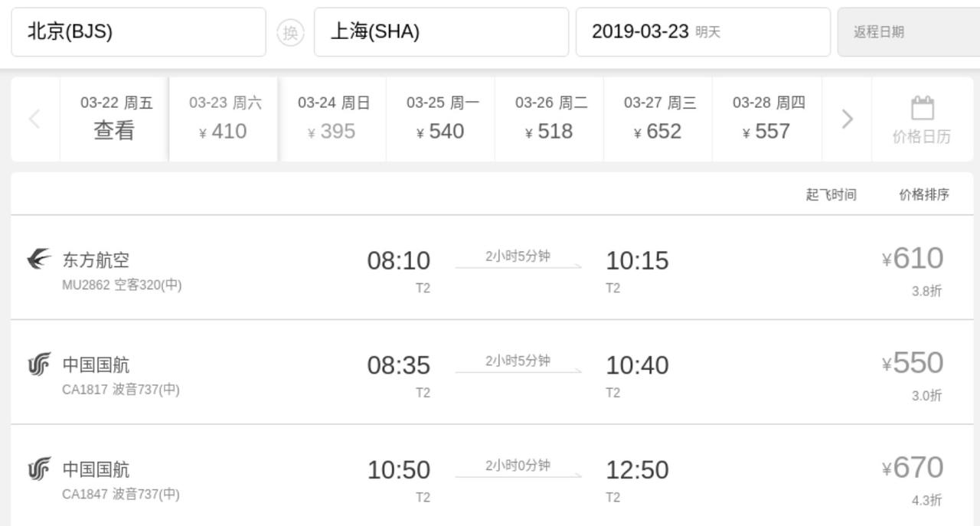Edit the departure city 北京(BJS) field

[x=139, y=32]
